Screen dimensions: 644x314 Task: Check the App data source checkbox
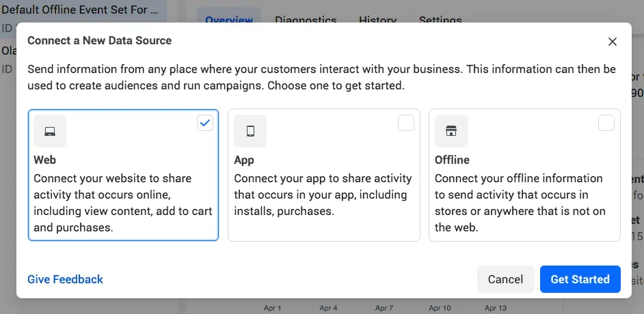click(406, 123)
